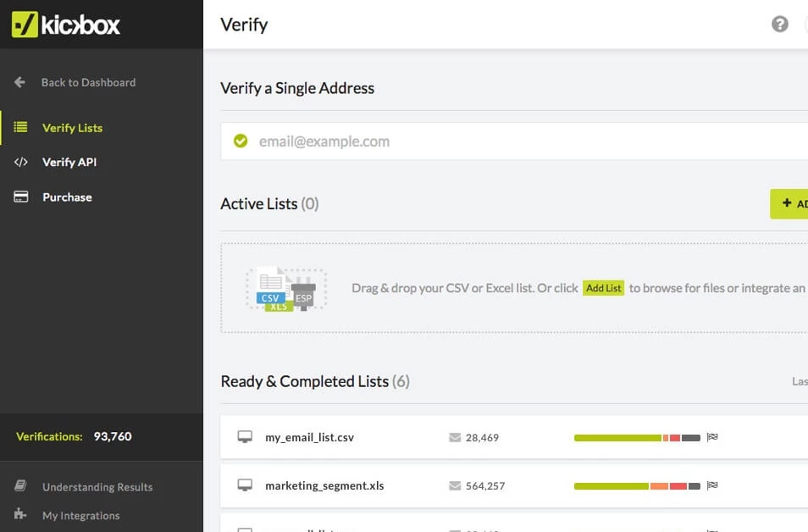Click the Kickbox logo

pos(66,25)
